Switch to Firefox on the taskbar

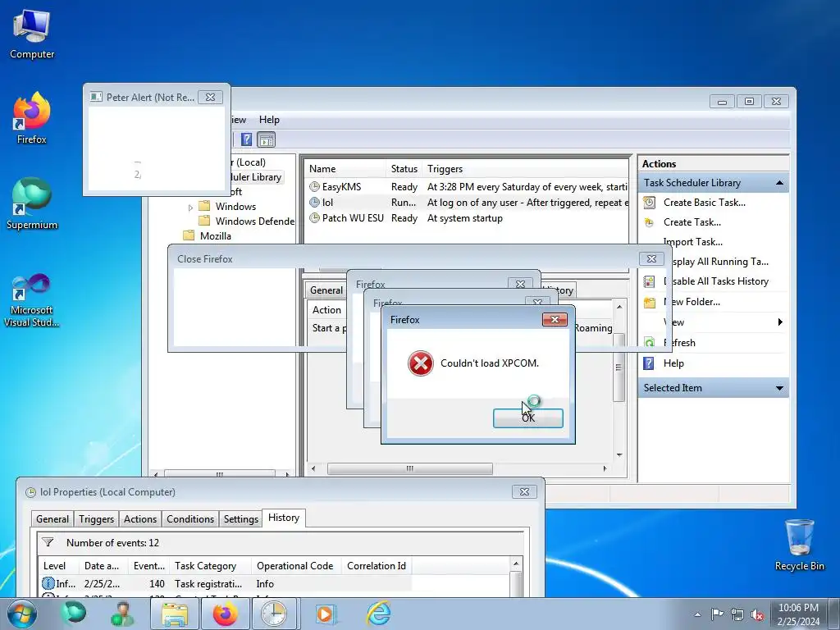pos(225,614)
